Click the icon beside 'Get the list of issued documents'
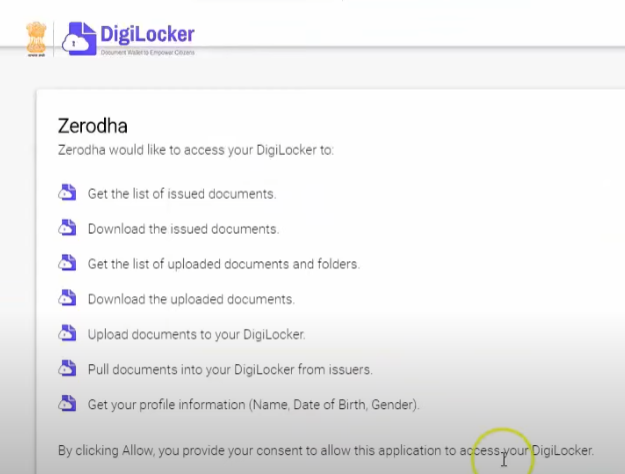Viewport: 625px width, 474px height. pyautogui.click(x=67, y=193)
